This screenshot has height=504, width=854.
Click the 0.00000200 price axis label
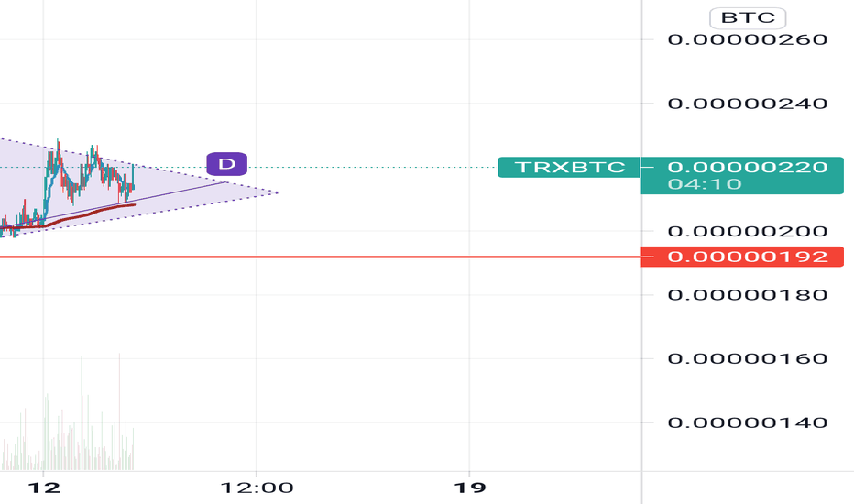(x=748, y=231)
